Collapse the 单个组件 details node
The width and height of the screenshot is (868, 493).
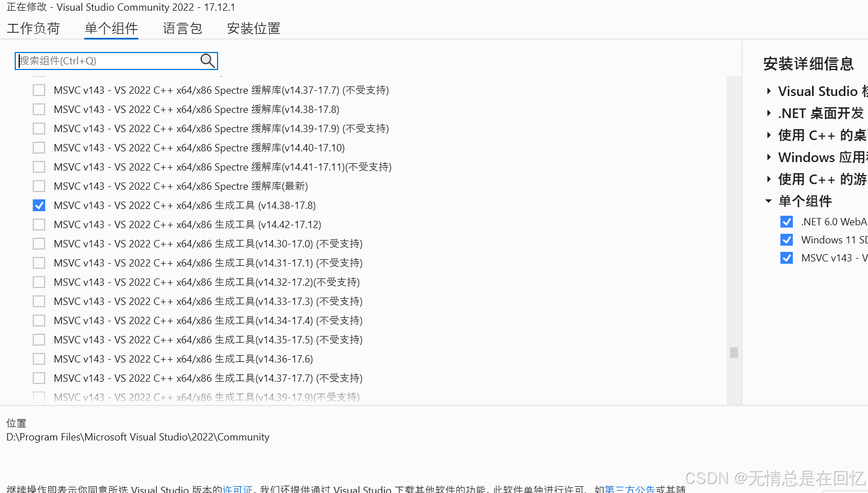769,201
